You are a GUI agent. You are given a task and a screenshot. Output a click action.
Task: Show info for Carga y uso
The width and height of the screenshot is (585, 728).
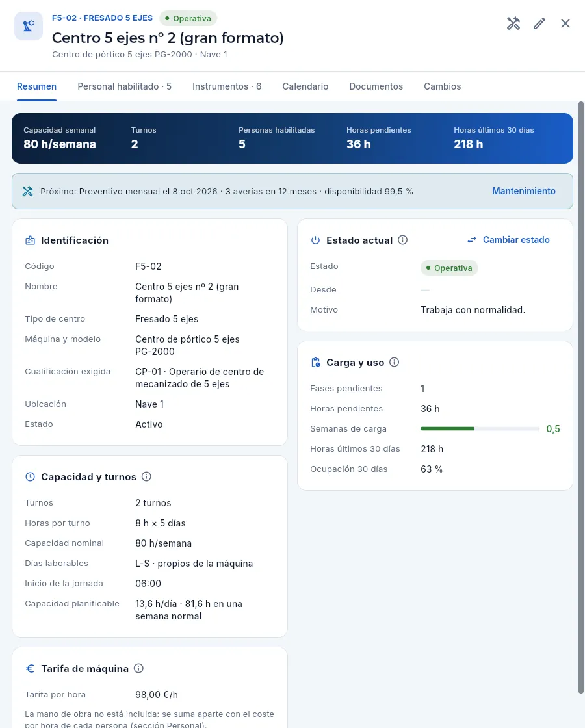coord(394,362)
